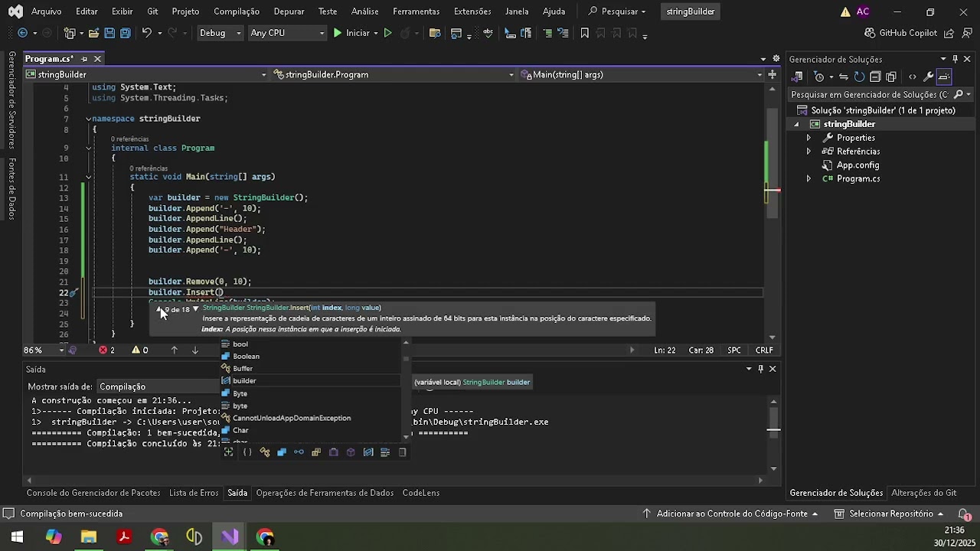The width and height of the screenshot is (980, 551).
Task: Open the stringBuilder project navigation dropdown
Action: coord(145,74)
